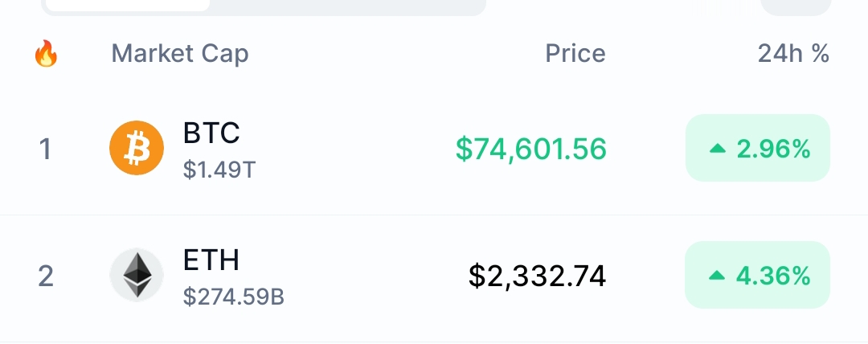
Task: Open the ETH coin name
Action: (211, 260)
